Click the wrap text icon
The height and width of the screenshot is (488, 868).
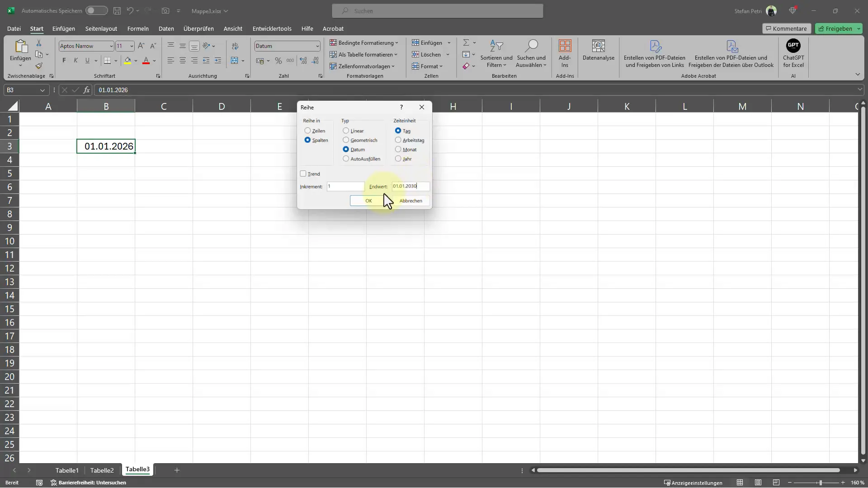pyautogui.click(x=235, y=46)
